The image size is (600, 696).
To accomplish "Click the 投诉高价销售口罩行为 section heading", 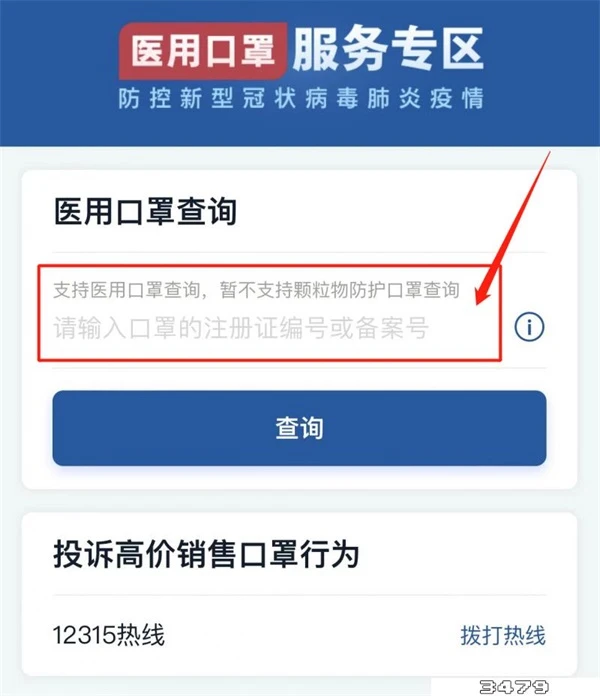I will point(206,554).
